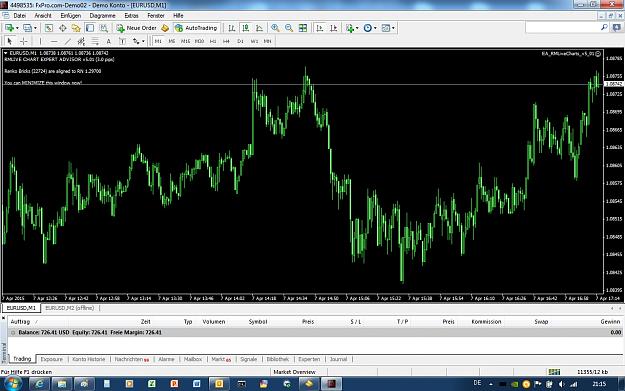Expand the new chart dropdown arrow
625x391 pixels.
(x=17, y=28)
